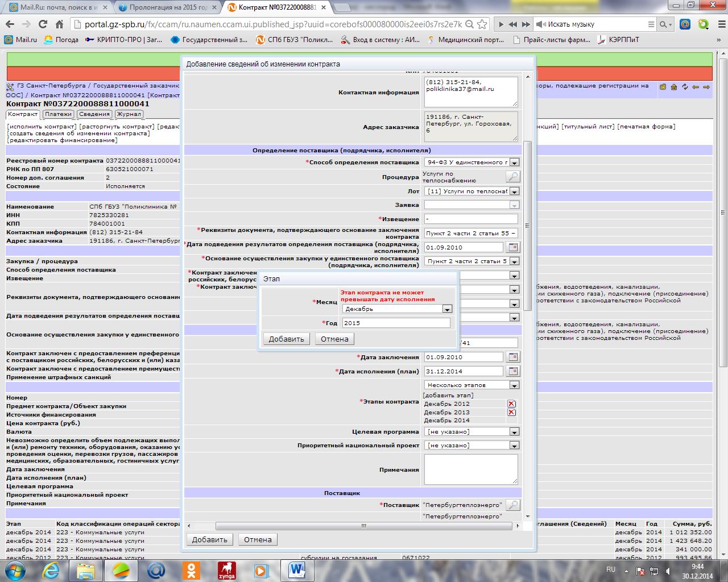728x582 pixels.
Task: Click the speaker icon beside music search
Action: point(540,24)
